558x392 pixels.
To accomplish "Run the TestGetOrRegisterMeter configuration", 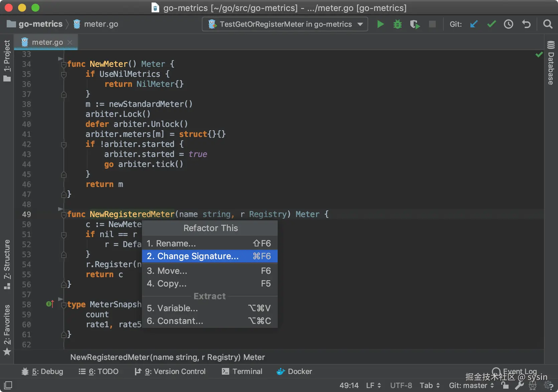I will 380,24.
